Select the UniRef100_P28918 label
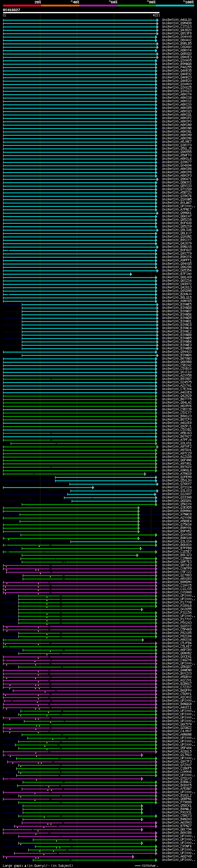 coord(177,606)
